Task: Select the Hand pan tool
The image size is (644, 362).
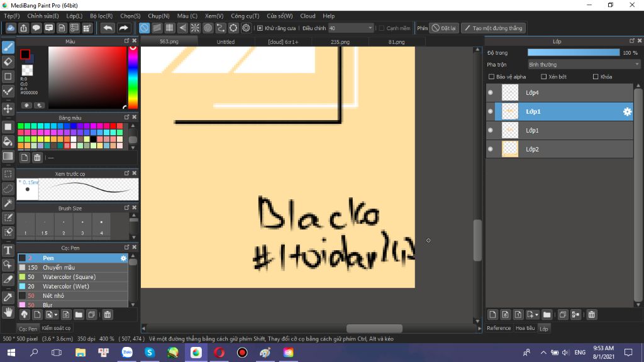Action: (8, 312)
